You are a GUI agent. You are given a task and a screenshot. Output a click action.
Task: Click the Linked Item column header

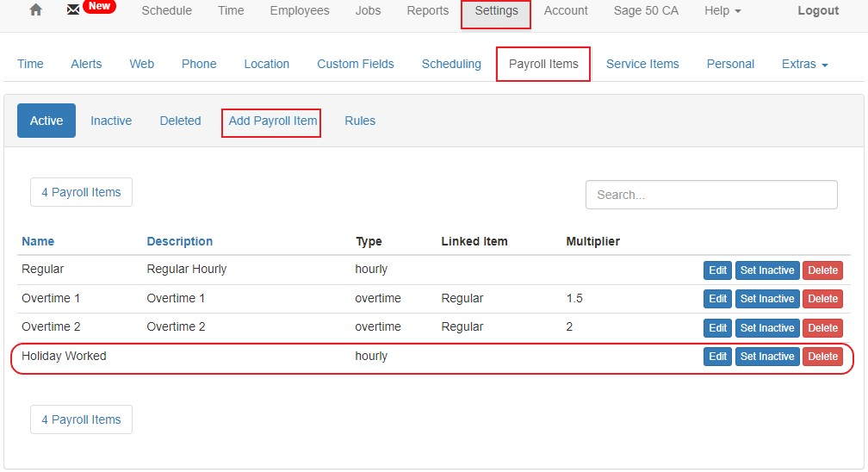[474, 241]
